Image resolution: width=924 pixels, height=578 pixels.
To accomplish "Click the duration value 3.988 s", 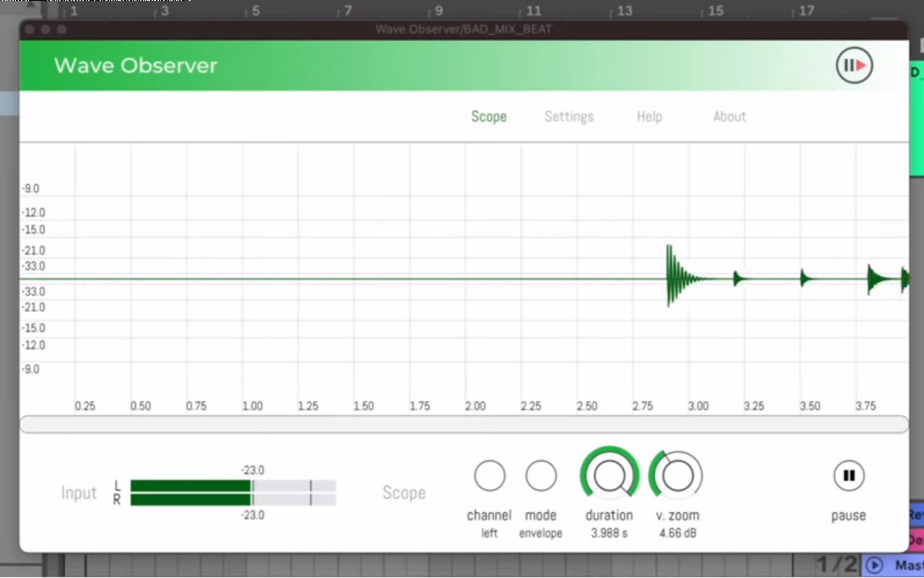I will coord(609,534).
